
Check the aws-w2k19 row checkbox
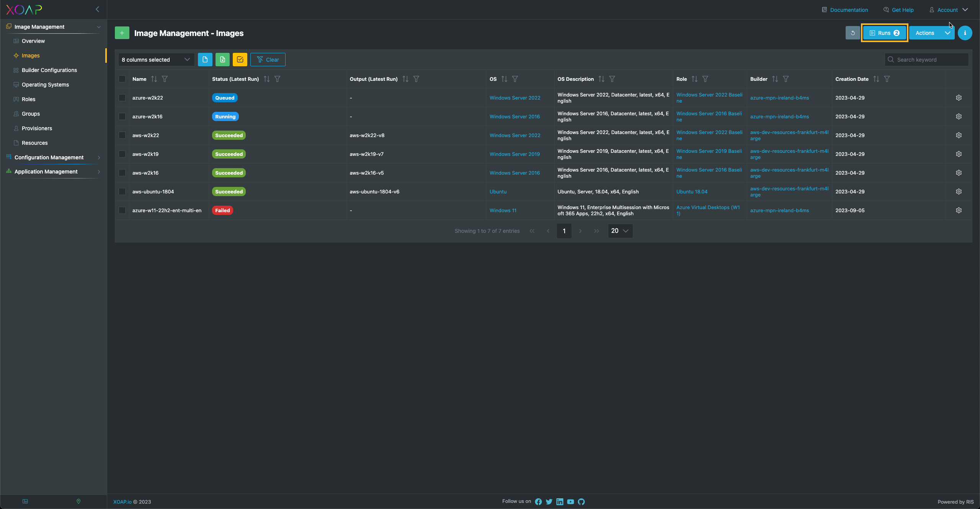point(122,154)
